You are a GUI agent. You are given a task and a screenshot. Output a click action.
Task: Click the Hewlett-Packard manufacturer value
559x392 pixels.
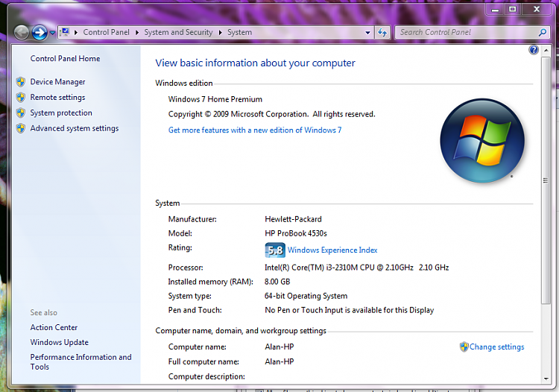(x=294, y=219)
